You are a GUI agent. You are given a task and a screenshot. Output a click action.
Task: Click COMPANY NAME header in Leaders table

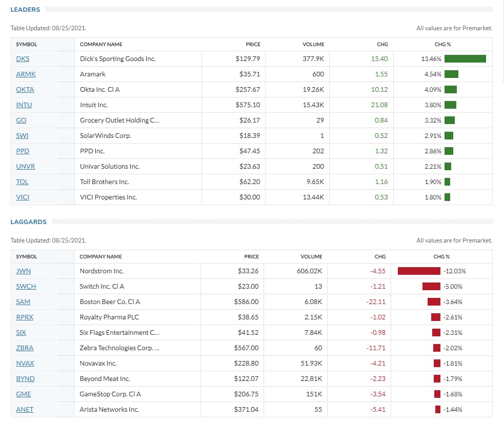pyautogui.click(x=101, y=45)
